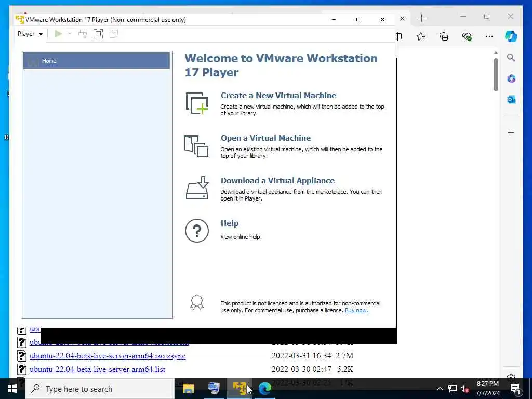Show hidden system tray icons chevron
This screenshot has height=399, width=532.
click(x=440, y=389)
